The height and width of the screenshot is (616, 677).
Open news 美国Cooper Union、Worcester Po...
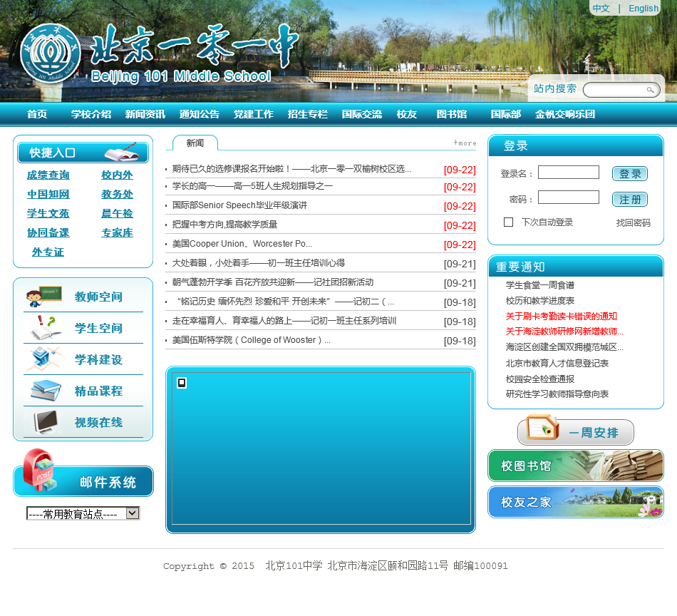(x=242, y=244)
